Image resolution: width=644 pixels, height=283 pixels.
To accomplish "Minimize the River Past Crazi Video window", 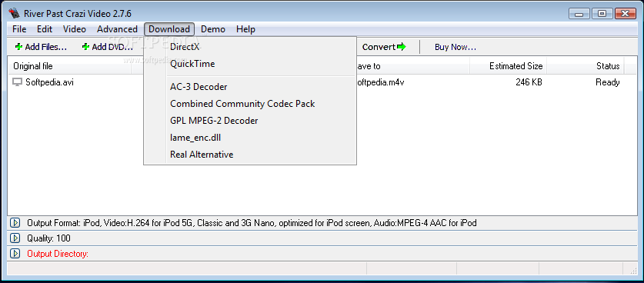I will coord(580,13).
